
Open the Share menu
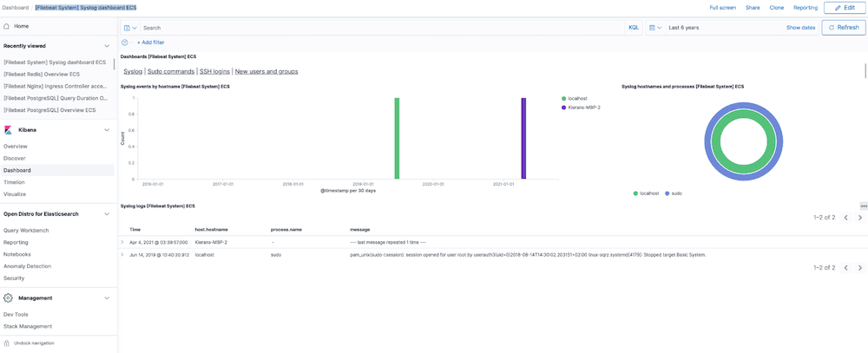pos(753,8)
